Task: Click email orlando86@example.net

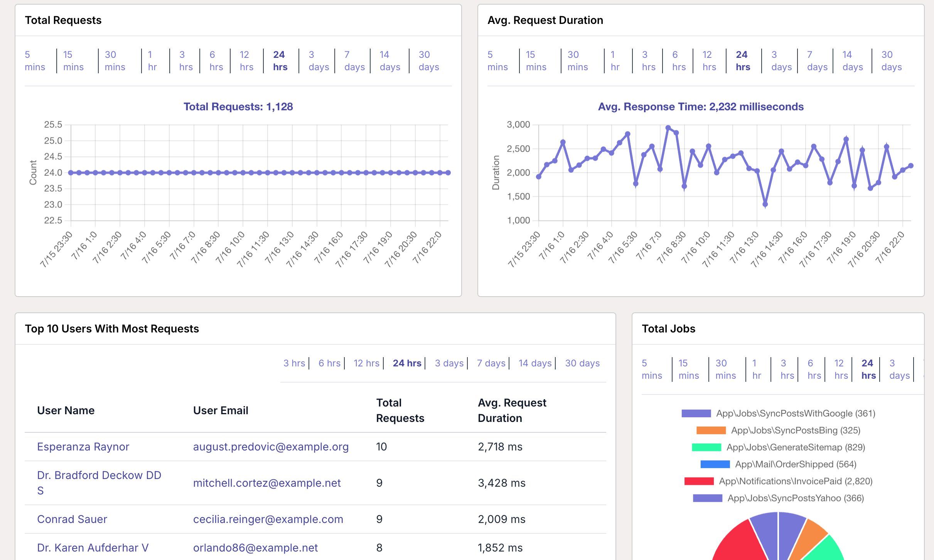Action: pos(255,548)
